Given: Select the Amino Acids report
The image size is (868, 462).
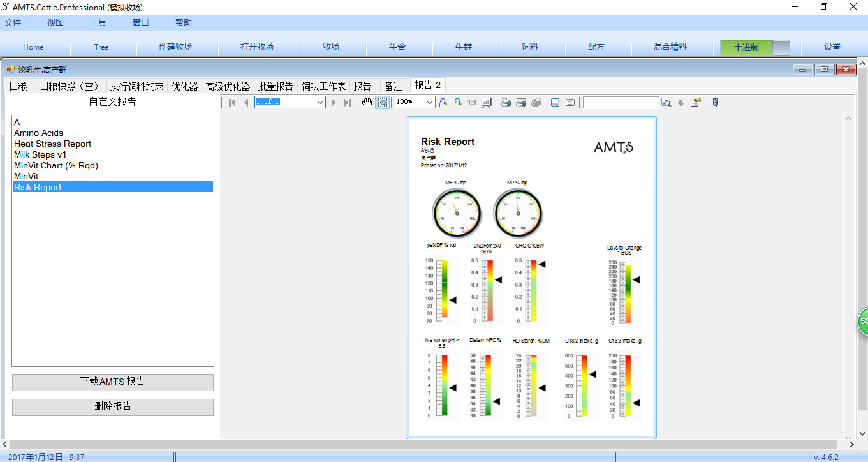Looking at the screenshot, I should pyautogui.click(x=113, y=133).
